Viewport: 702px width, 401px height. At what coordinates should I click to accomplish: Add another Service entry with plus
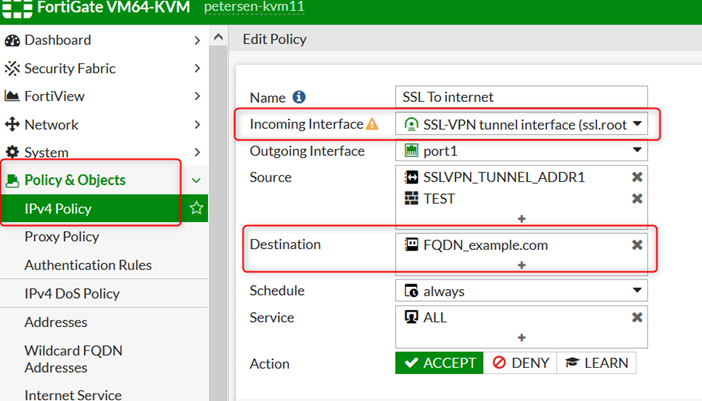tap(521, 338)
